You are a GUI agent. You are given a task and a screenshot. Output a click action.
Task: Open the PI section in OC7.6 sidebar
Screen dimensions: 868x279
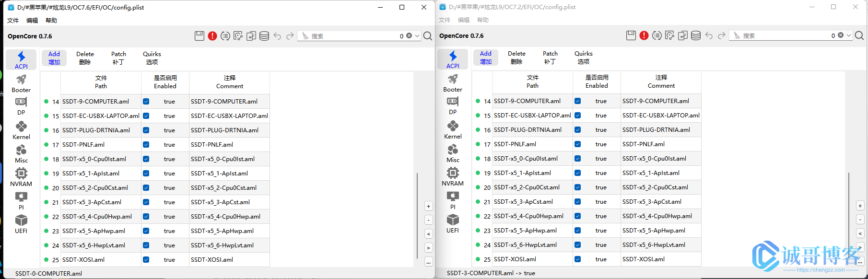21,201
